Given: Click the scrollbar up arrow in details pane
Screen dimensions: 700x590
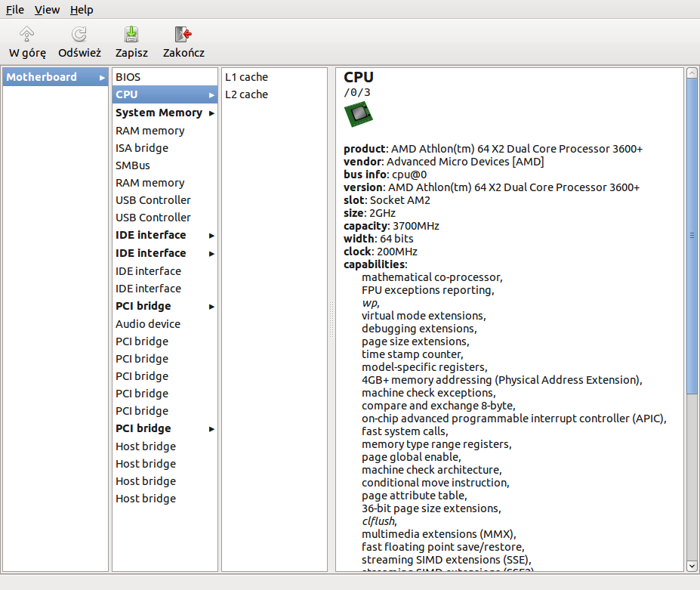Looking at the screenshot, I should [692, 73].
